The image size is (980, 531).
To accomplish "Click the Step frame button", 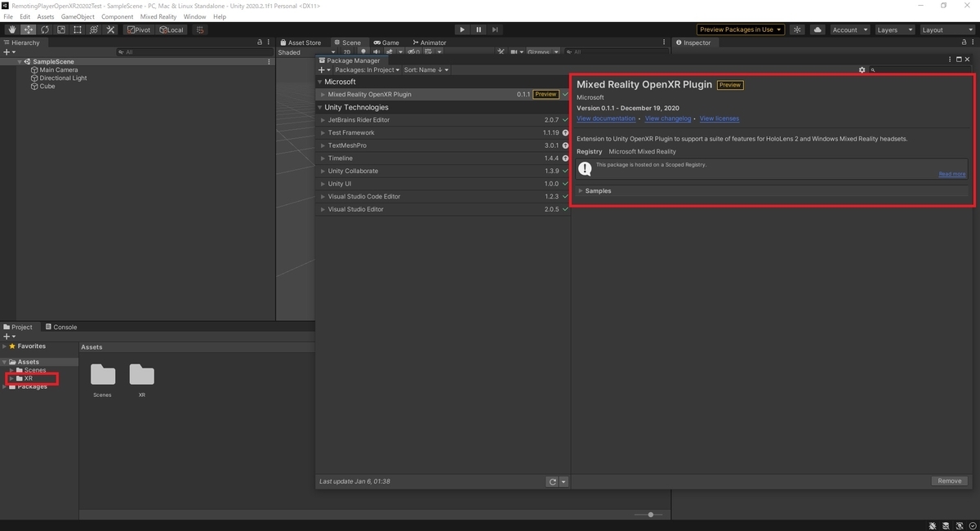I will click(495, 29).
